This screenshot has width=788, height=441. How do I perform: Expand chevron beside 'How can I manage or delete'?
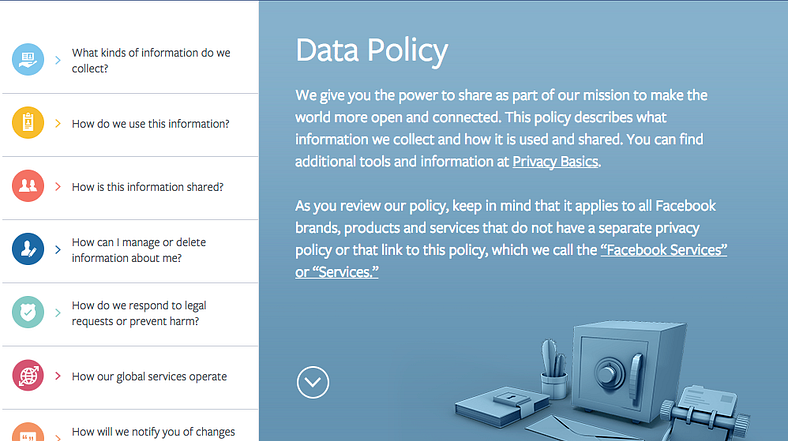(59, 250)
